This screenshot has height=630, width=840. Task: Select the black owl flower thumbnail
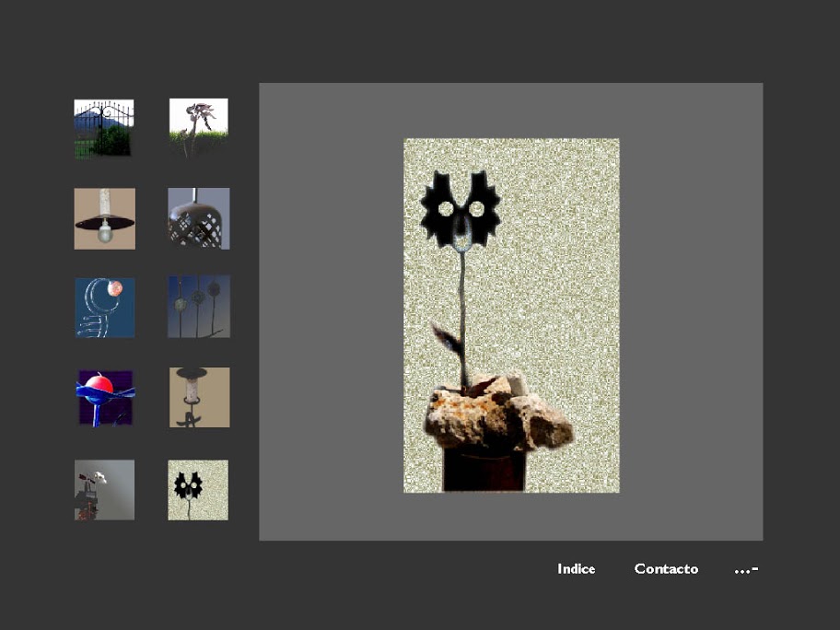coord(198,490)
